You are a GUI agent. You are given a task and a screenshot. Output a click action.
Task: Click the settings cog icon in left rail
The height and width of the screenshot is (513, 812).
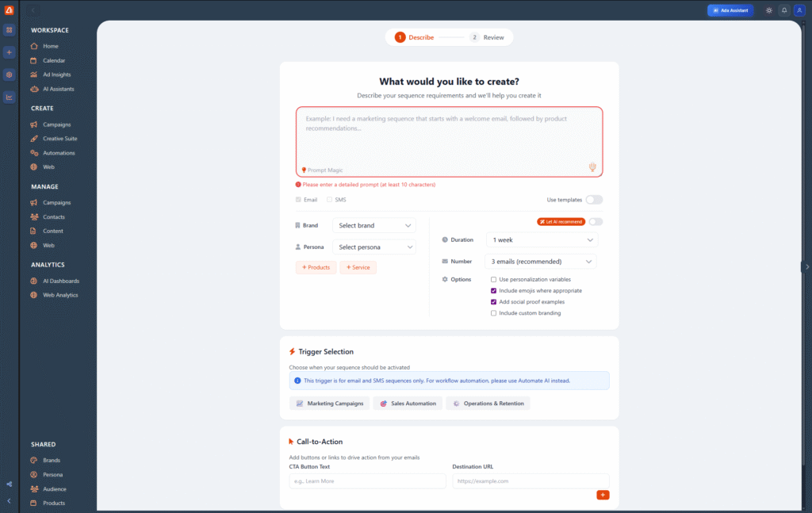coord(9,75)
